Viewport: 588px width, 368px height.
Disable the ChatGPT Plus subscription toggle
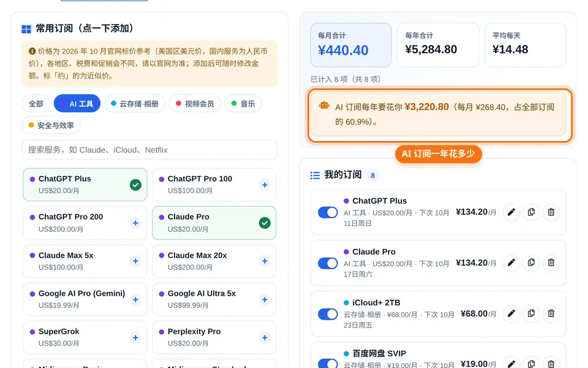click(328, 212)
